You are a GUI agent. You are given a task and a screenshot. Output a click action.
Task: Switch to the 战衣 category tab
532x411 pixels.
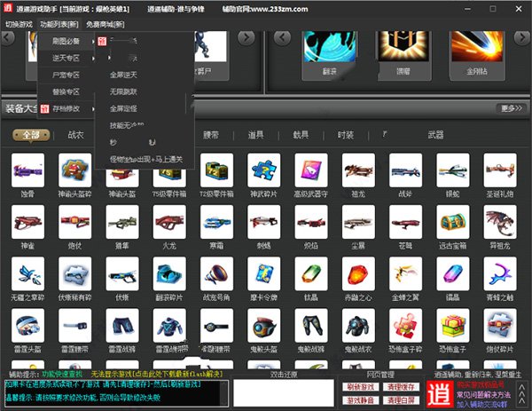[75, 135]
